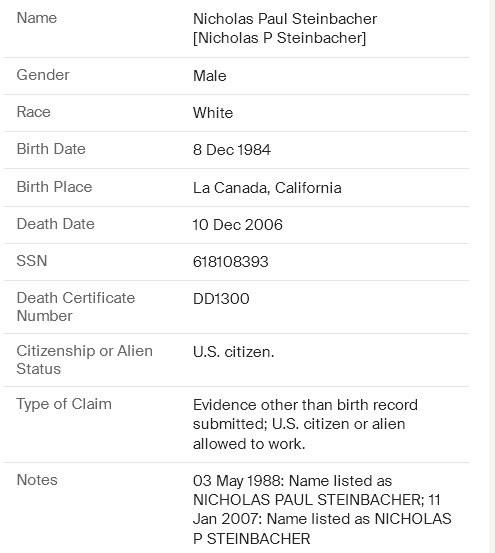Click the Birth Place field label
495x553 pixels.
pos(54,187)
